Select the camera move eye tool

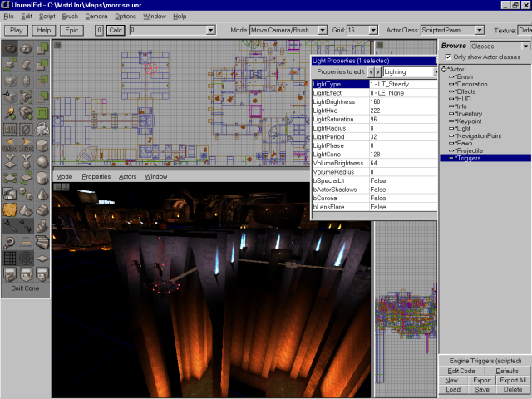pyautogui.click(x=11, y=49)
